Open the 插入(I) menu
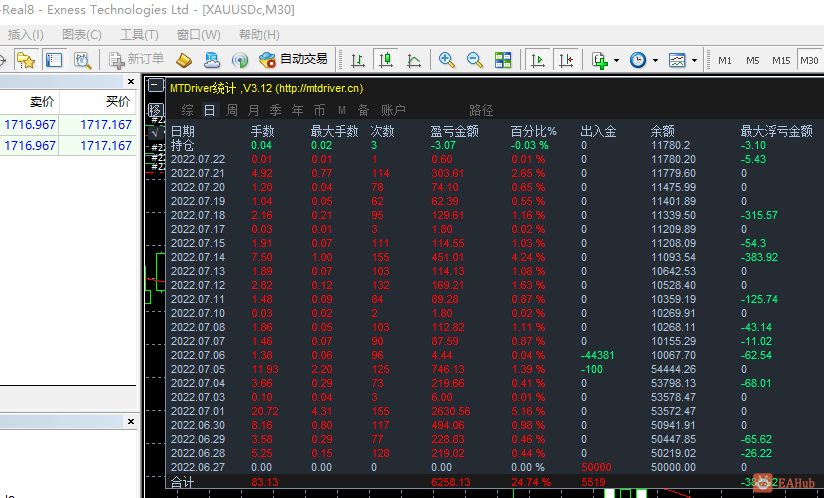Viewport: 824px width, 498px height. click(x=25, y=35)
